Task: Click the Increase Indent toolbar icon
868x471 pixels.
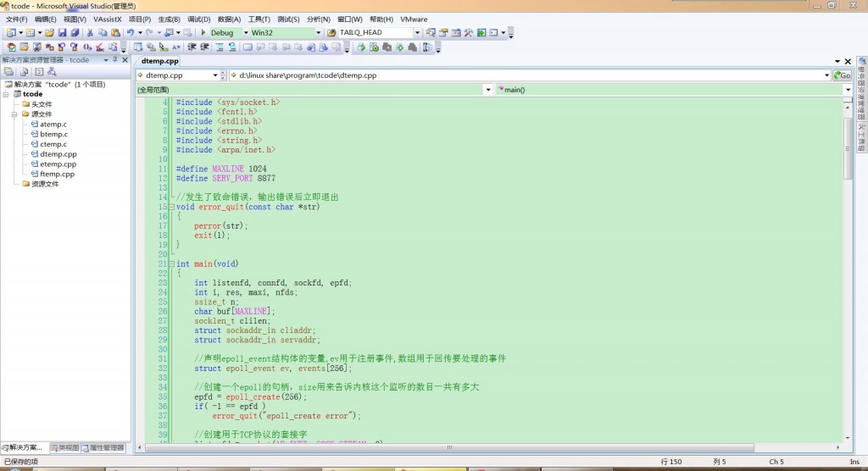Action: coord(204,47)
